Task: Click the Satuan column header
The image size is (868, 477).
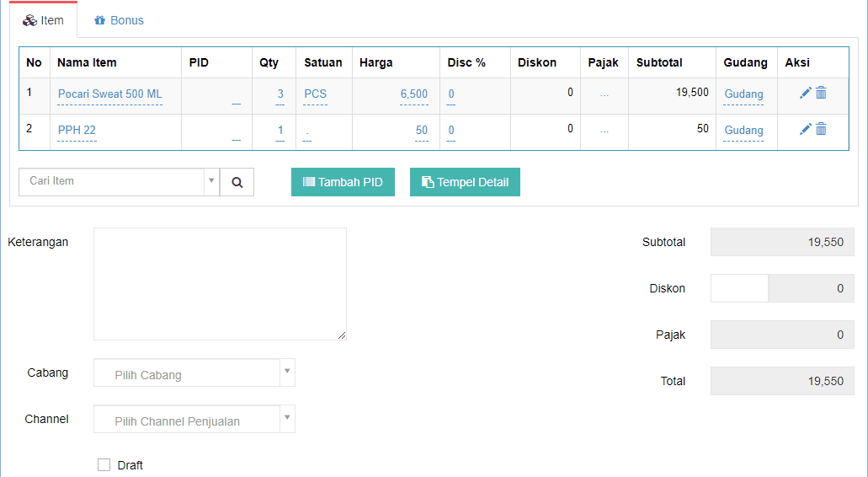Action: coord(322,62)
